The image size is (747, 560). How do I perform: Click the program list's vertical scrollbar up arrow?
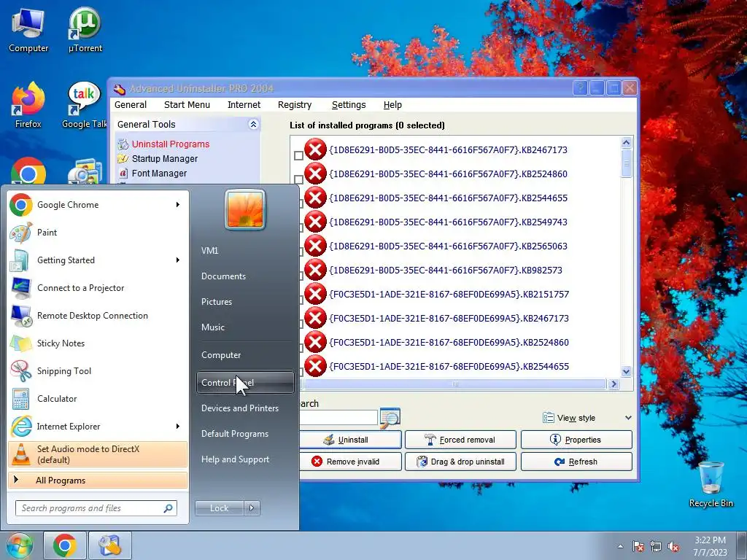click(x=627, y=142)
